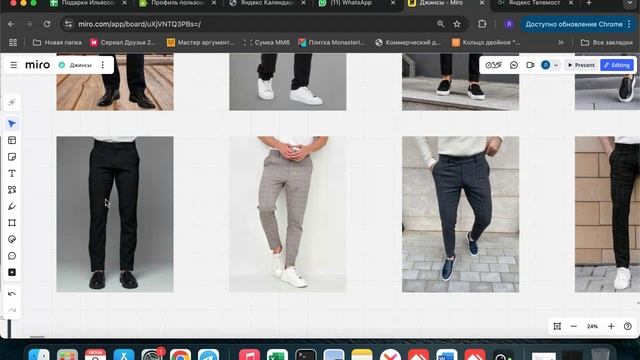Open page zoom search icon in address bar
This screenshot has height=360, width=640.
440,24
